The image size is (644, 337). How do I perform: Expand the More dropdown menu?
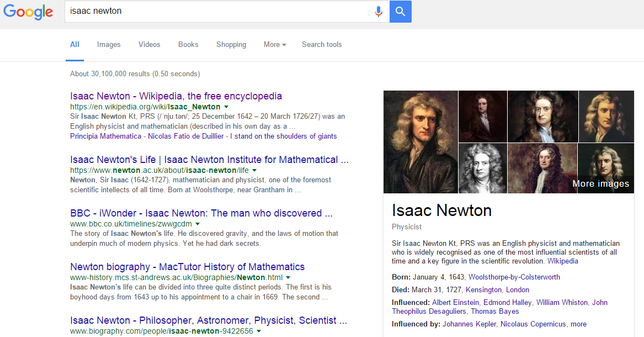[275, 44]
